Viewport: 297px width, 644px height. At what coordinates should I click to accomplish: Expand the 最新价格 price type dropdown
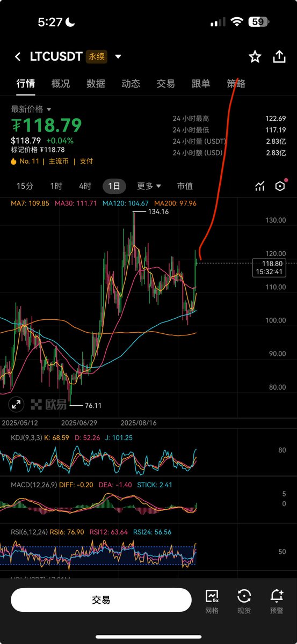coord(31,109)
